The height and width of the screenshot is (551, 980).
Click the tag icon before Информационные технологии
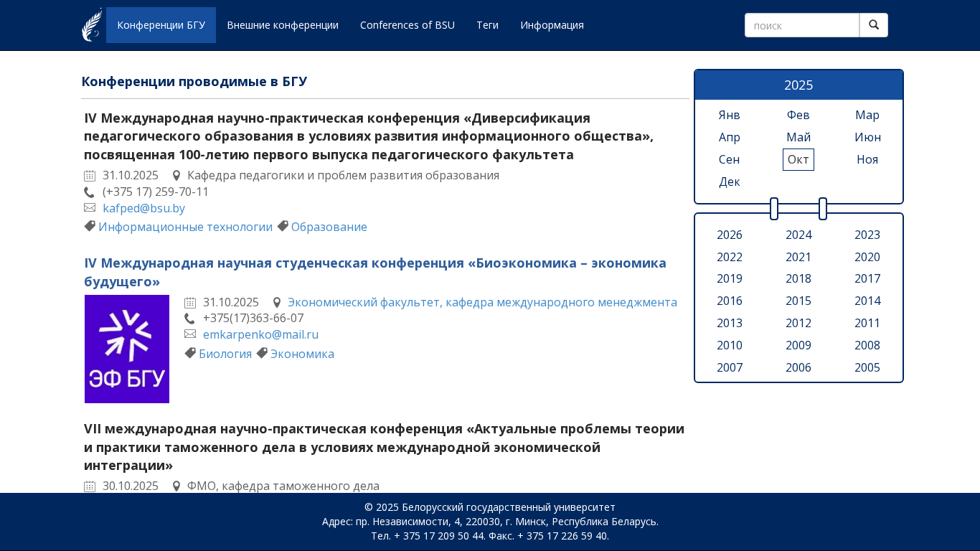coord(90,226)
